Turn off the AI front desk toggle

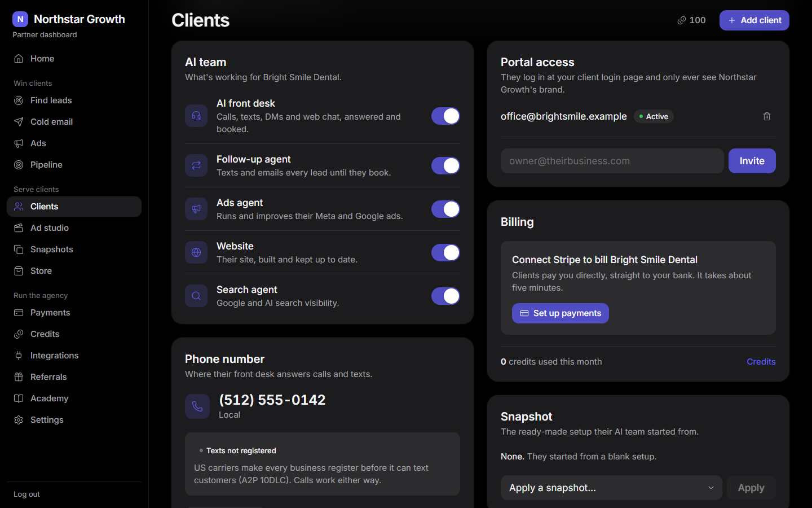(445, 116)
